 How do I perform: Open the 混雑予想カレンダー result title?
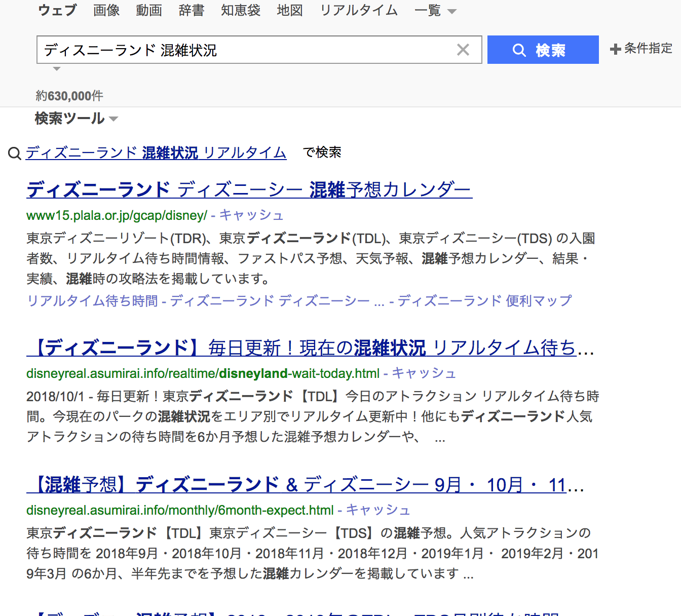click(x=249, y=189)
